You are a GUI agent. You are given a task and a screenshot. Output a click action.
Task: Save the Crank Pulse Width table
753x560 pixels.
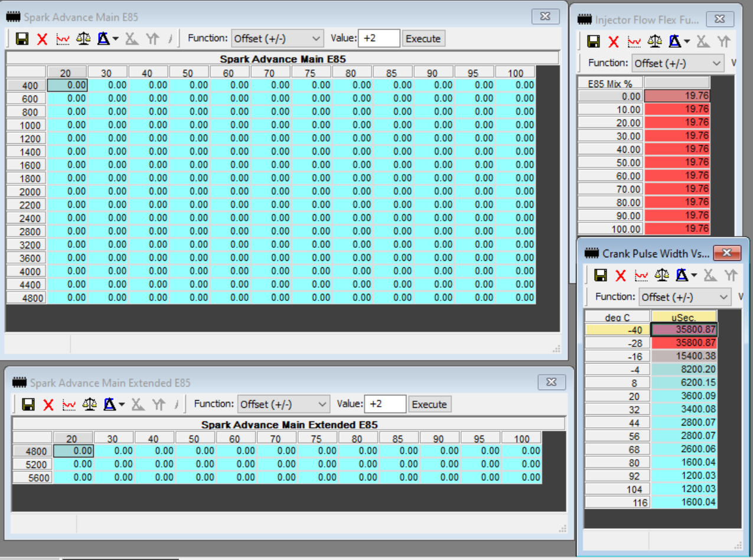click(601, 276)
